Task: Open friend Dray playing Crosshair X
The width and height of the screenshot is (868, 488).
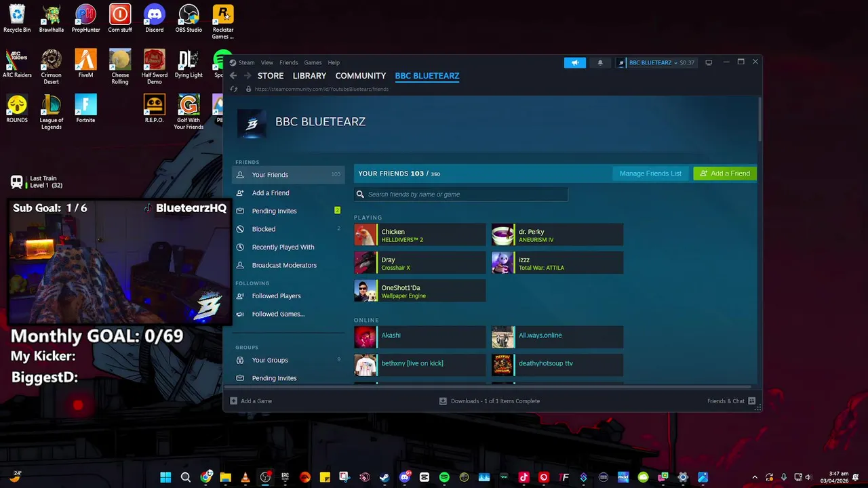Action: tap(420, 263)
